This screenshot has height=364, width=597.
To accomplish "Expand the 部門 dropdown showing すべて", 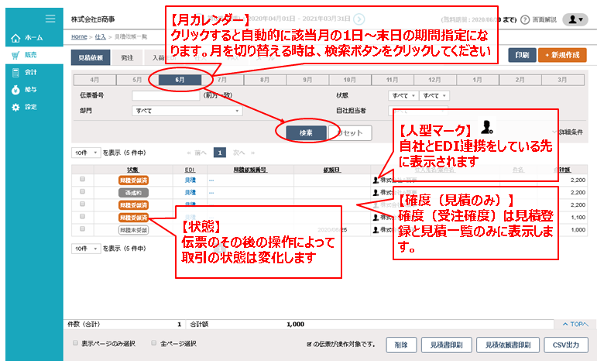I will pyautogui.click(x=187, y=111).
